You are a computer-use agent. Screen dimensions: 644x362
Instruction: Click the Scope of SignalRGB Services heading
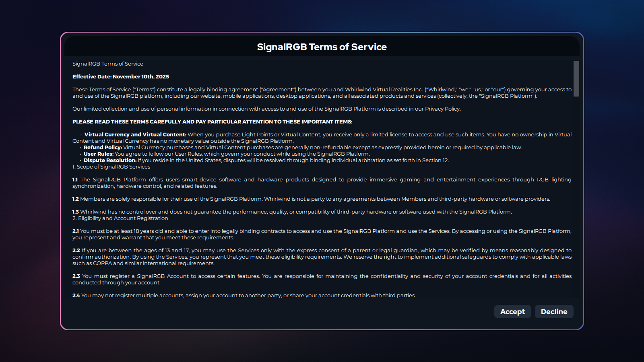111,167
